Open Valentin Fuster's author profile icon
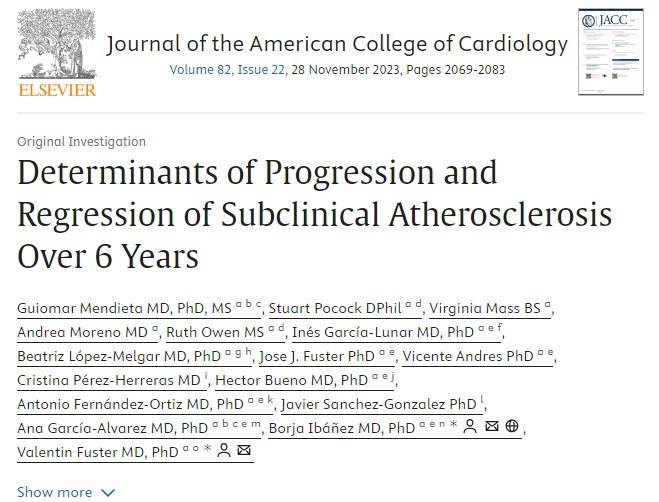The width and height of the screenshot is (659, 502). (224, 452)
